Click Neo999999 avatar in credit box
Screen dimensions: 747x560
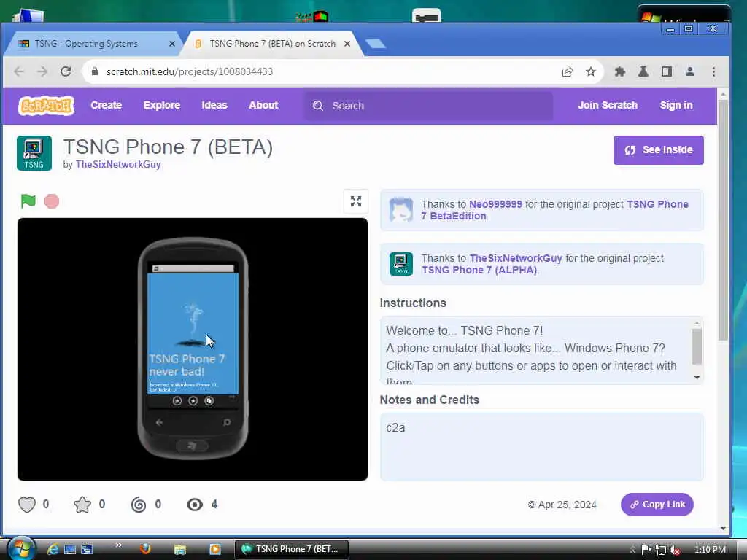click(x=401, y=210)
